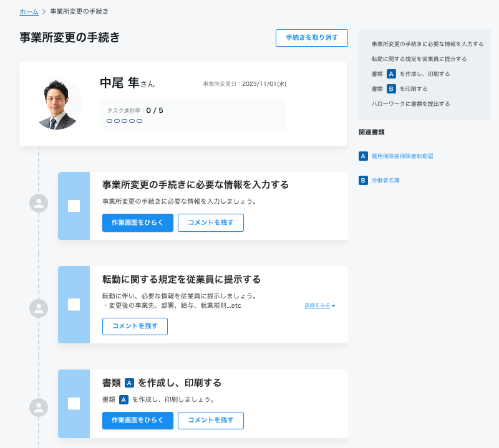499x448 pixels.
Task: Open the 雇用保険被保険者転勤届 document link
Action: [402, 156]
